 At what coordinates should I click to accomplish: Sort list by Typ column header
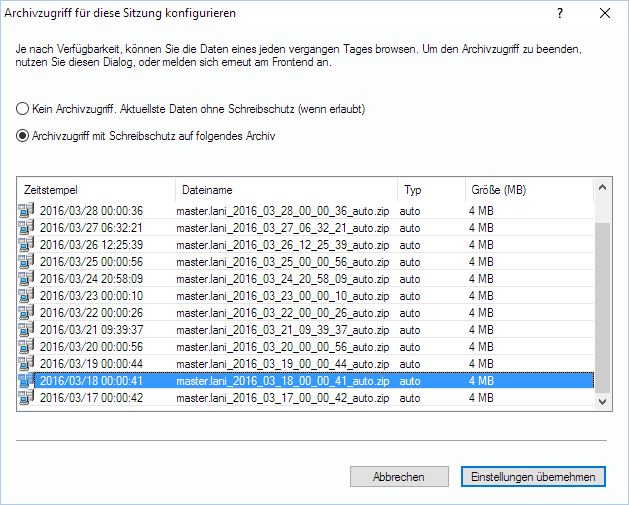click(x=432, y=190)
